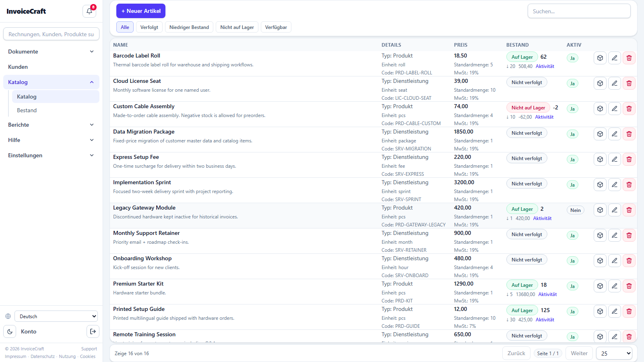Click the Suchen search field

point(579,11)
